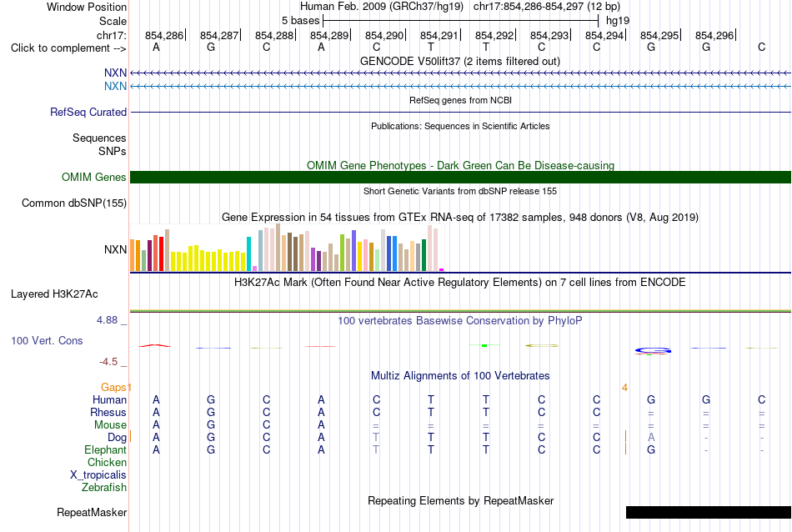Click the Gaps row label
The image size is (792, 532).
point(113,387)
